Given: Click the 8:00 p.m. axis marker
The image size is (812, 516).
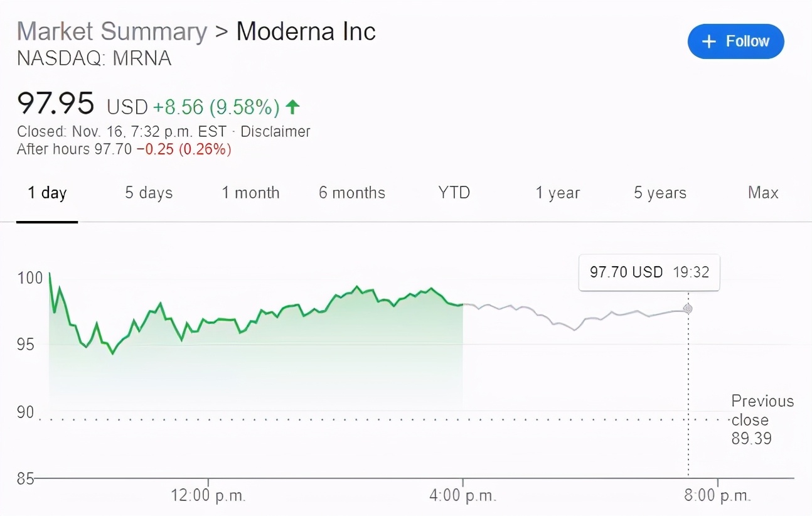Looking at the screenshot, I should pyautogui.click(x=718, y=495).
